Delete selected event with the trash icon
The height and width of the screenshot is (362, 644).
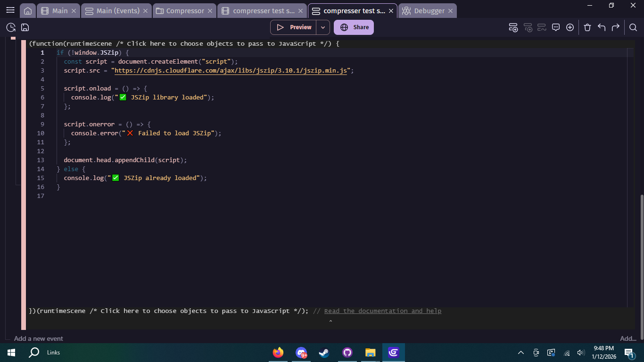click(587, 27)
